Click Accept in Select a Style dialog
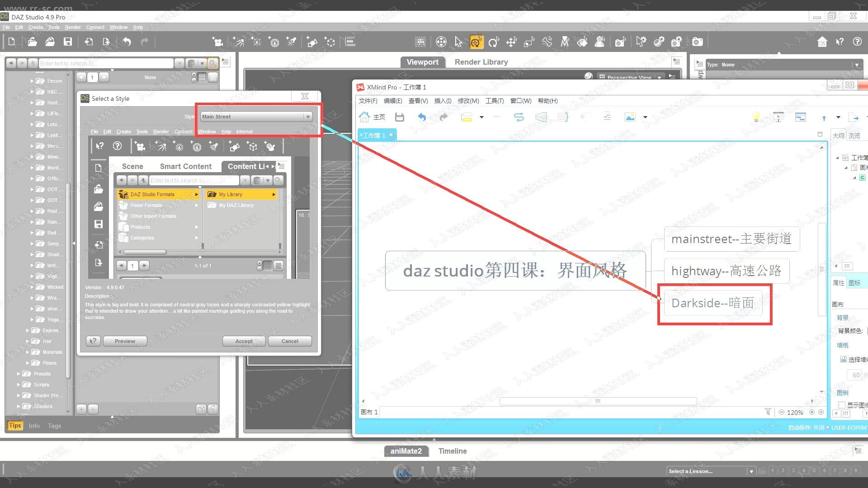 pos(244,341)
